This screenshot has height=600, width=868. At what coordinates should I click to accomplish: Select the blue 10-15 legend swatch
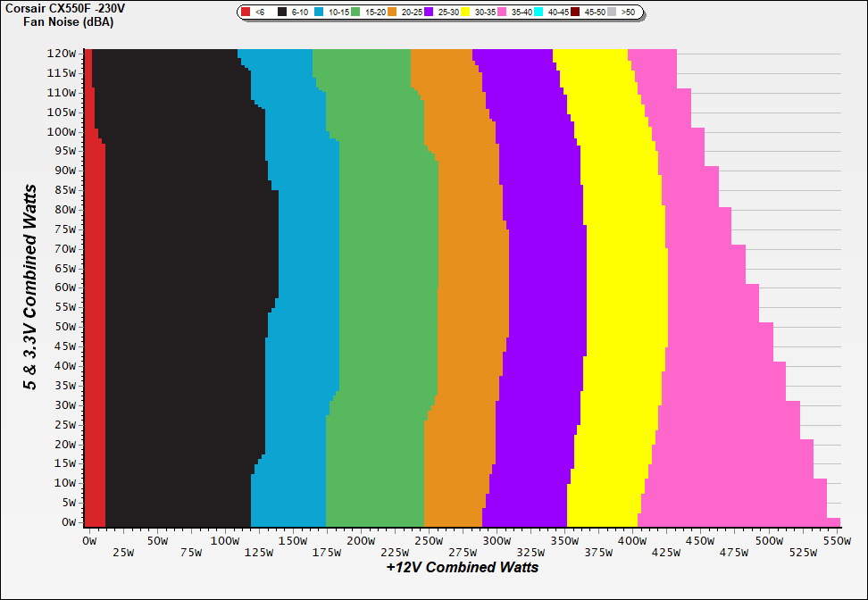(319, 12)
